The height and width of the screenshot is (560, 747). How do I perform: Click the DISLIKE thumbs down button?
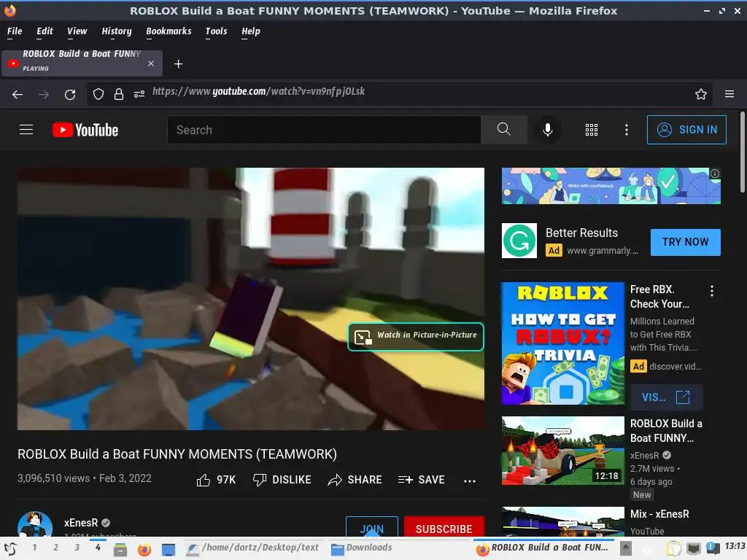[282, 480]
